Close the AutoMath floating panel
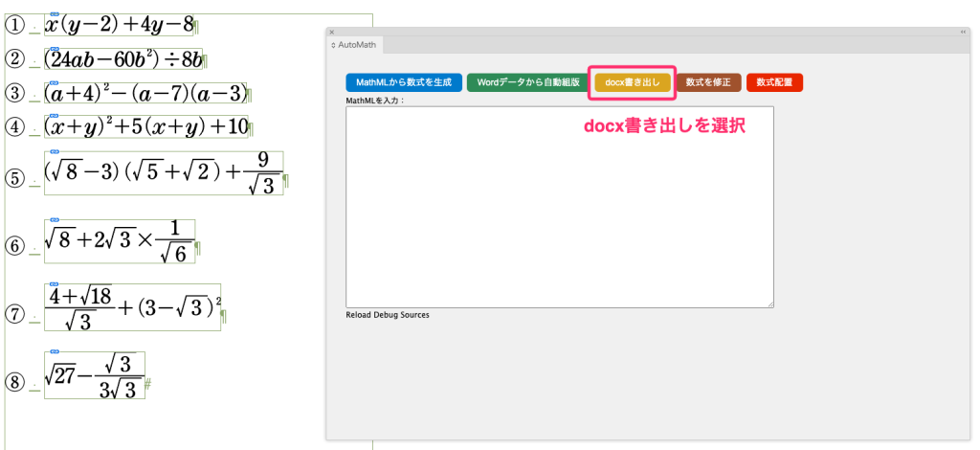Image resolution: width=980 pixels, height=450 pixels. pos(331,32)
